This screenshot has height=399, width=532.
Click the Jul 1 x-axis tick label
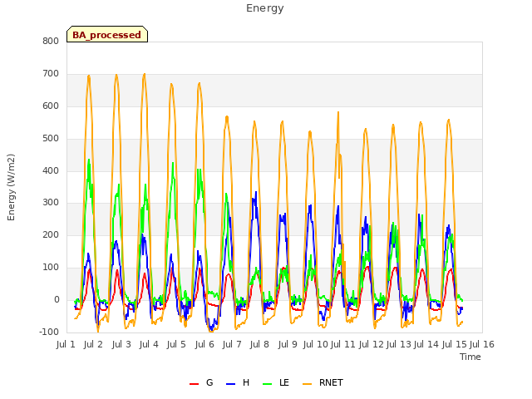(66, 344)
